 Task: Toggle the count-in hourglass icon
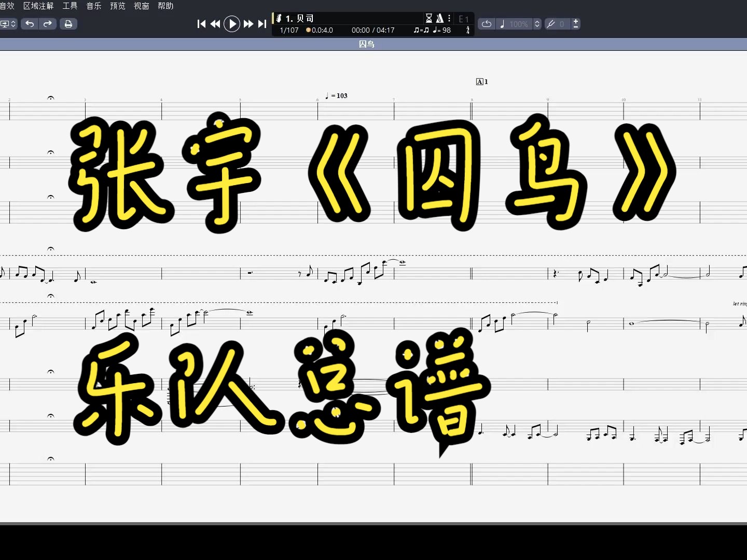[x=429, y=18]
